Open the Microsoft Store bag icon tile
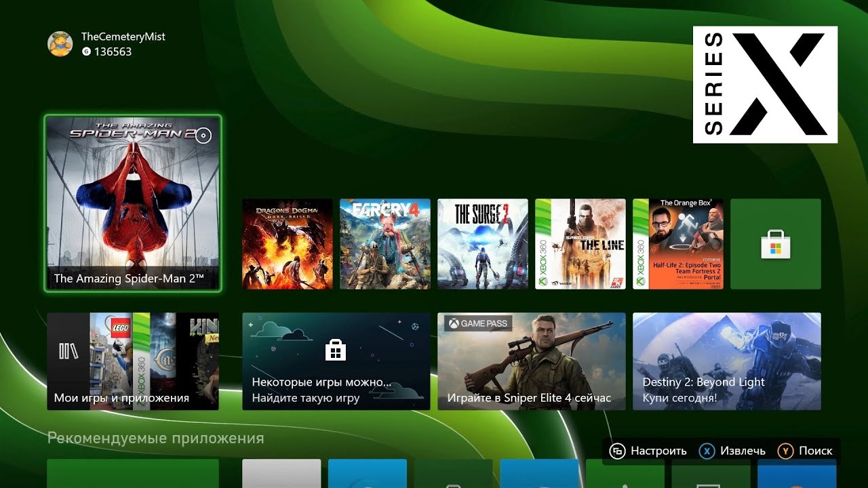The image size is (868, 488). pos(776,244)
